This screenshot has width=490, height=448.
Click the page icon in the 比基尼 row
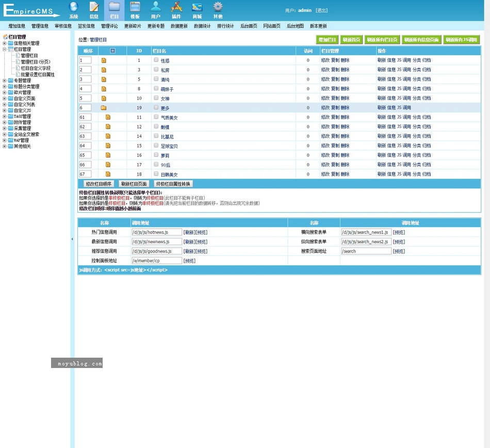108,136
